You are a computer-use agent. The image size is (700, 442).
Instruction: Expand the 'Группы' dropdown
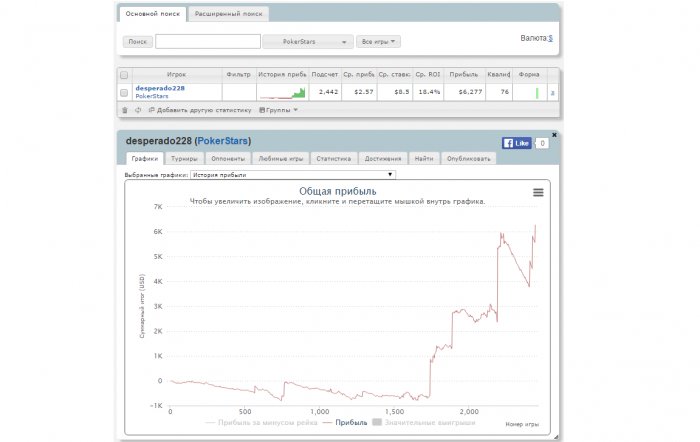pyautogui.click(x=279, y=110)
